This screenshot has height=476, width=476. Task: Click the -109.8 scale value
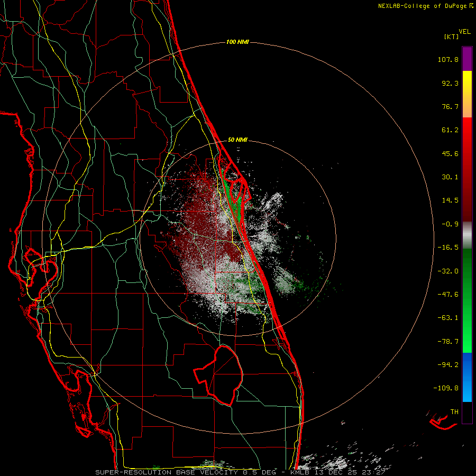(x=446, y=388)
